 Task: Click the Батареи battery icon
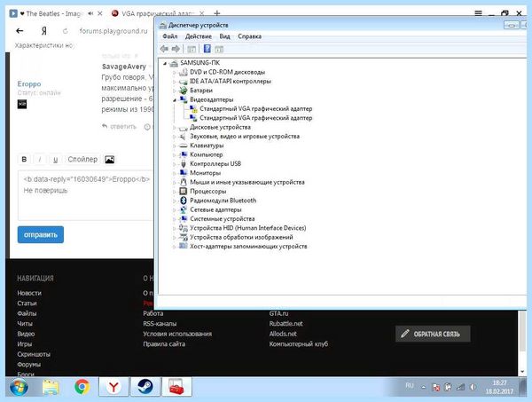pyautogui.click(x=184, y=91)
